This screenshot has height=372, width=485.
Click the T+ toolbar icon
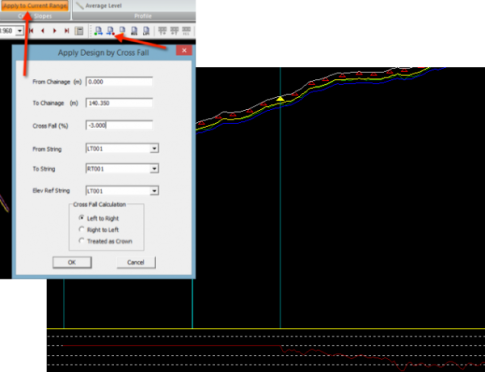click(162, 31)
